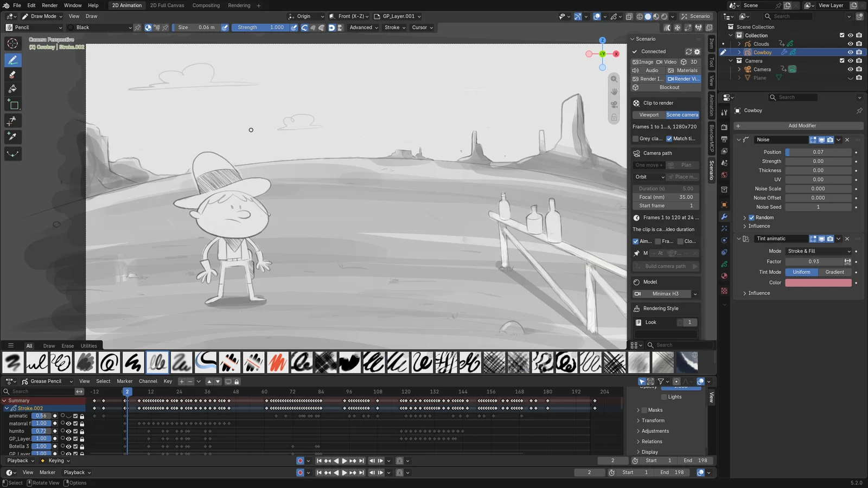The image size is (868, 488).
Task: Open the Render menu in top bar
Action: [49, 5]
